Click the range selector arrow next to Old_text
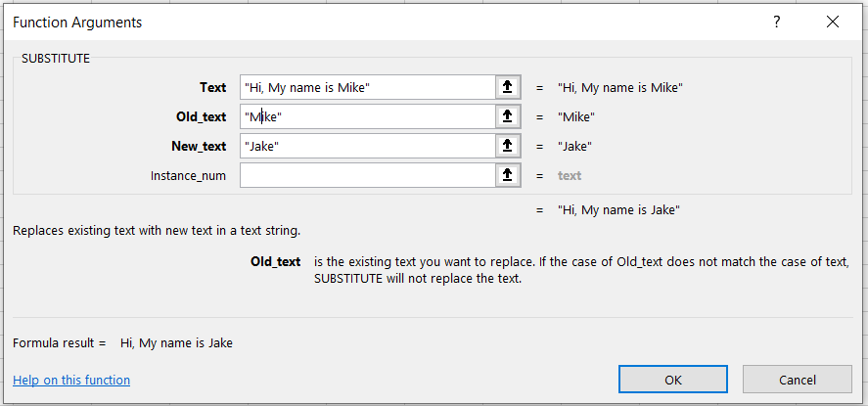This screenshot has width=868, height=406. click(507, 116)
